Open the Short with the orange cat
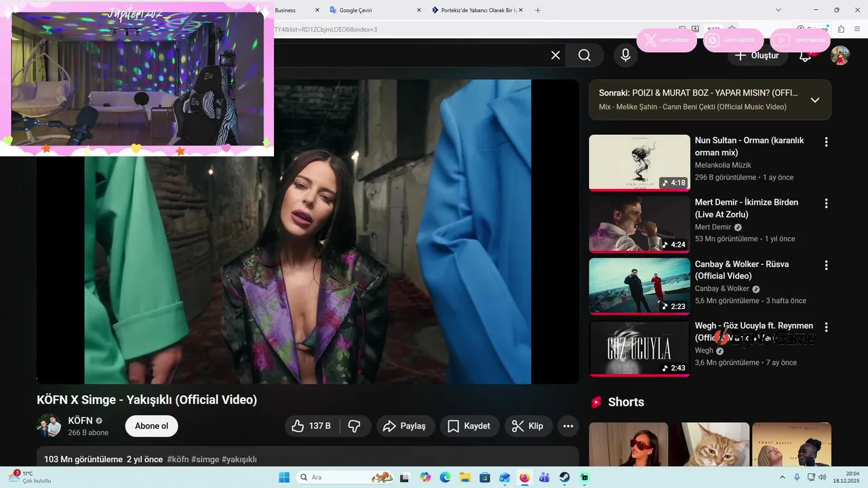The image size is (868, 488). coord(710,445)
